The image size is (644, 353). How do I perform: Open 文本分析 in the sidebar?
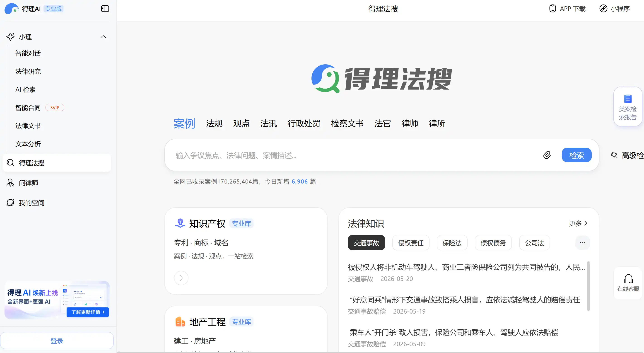pos(28,144)
